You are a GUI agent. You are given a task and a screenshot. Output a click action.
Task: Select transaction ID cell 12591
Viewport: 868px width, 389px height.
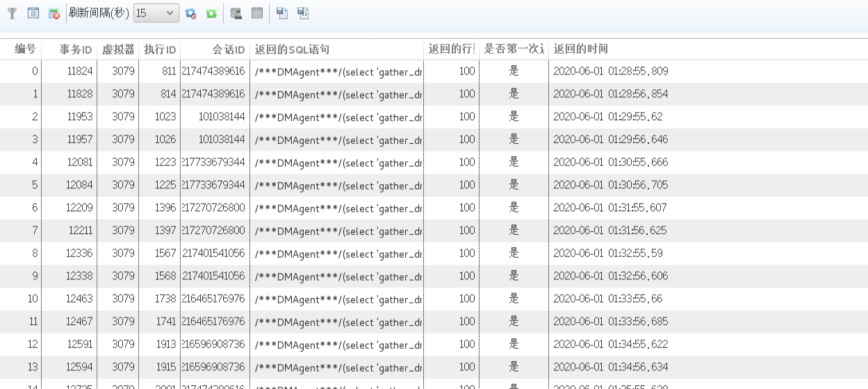(79, 345)
